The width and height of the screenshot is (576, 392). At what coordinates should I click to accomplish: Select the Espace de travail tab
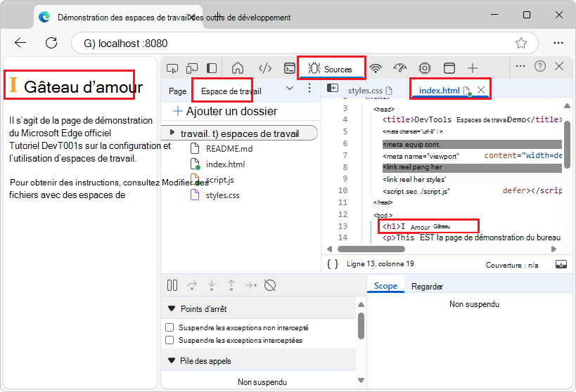click(231, 91)
